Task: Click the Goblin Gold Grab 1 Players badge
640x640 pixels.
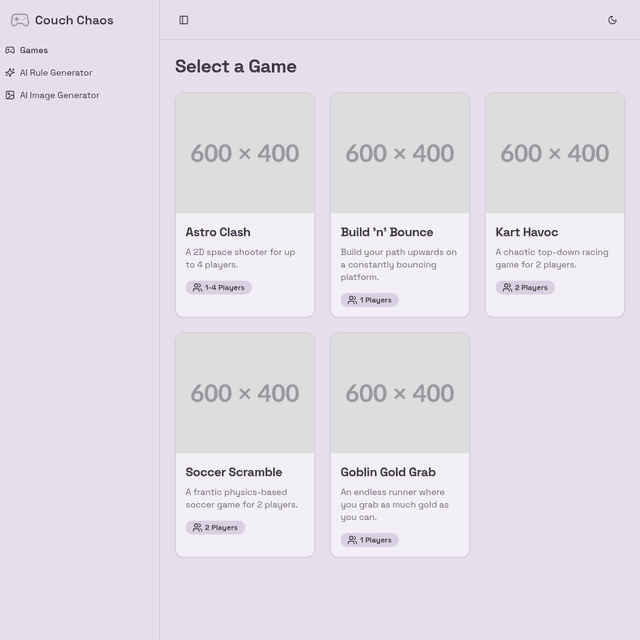Action: (x=369, y=540)
